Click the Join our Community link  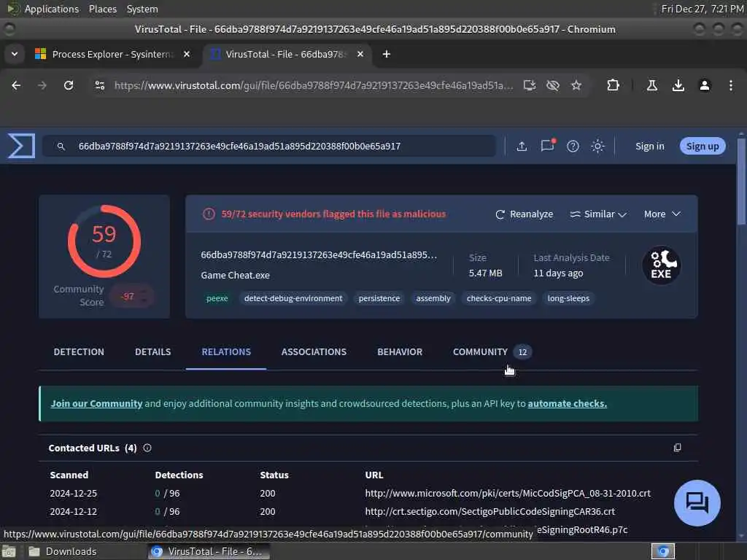[97, 404]
